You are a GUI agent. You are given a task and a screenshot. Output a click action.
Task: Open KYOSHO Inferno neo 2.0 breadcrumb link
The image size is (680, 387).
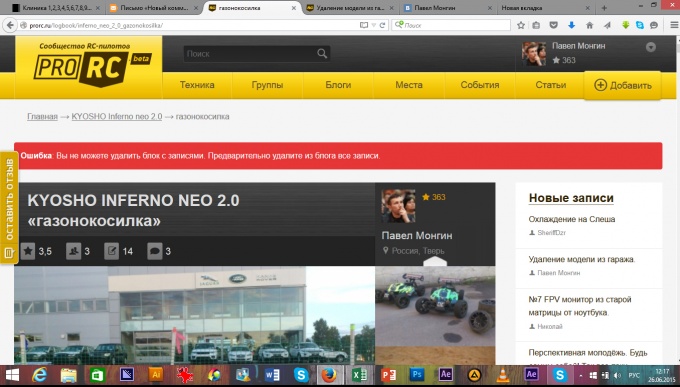[117, 116]
